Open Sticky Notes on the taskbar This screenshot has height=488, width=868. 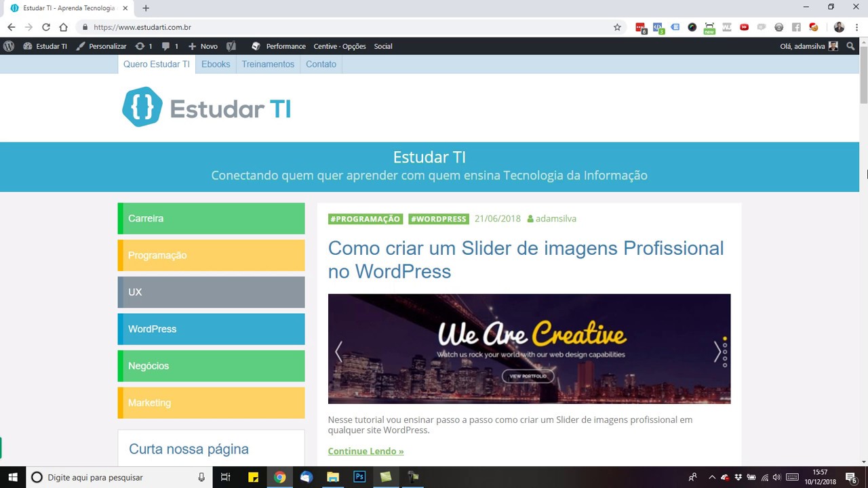tap(253, 477)
